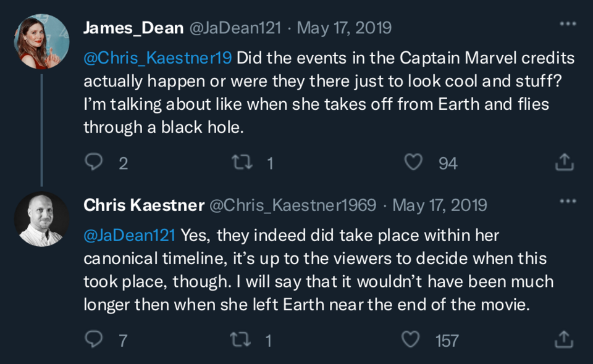Viewport: 593px width, 364px height.
Task: Click the @Chris_Kaestner1969 handle
Action: click(x=293, y=205)
